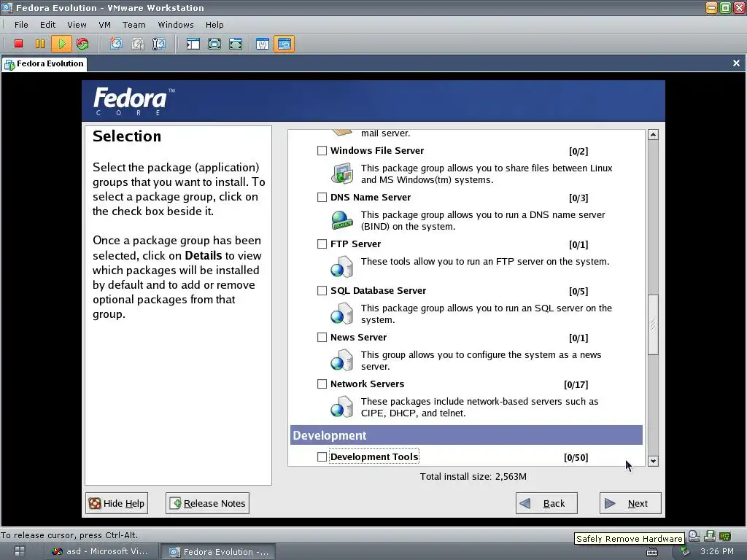Click the Total install size: 2,563M text
The width and height of the screenshot is (747, 560).
pos(473,477)
